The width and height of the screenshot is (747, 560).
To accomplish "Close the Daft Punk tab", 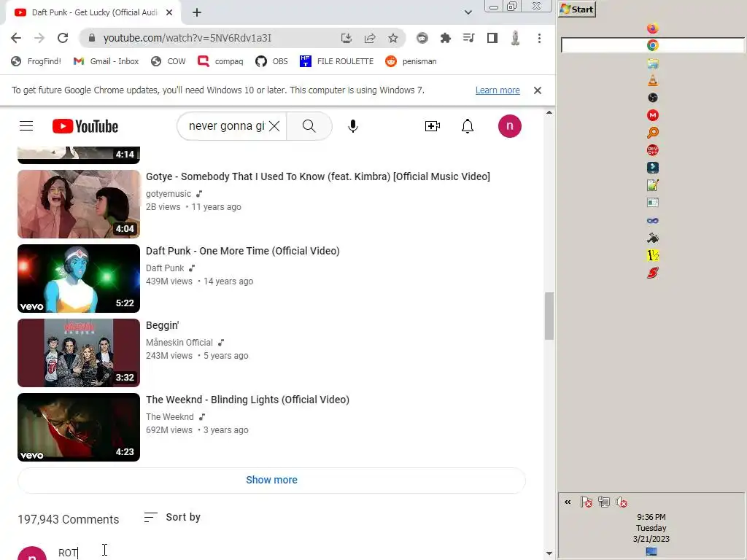I will click(169, 12).
